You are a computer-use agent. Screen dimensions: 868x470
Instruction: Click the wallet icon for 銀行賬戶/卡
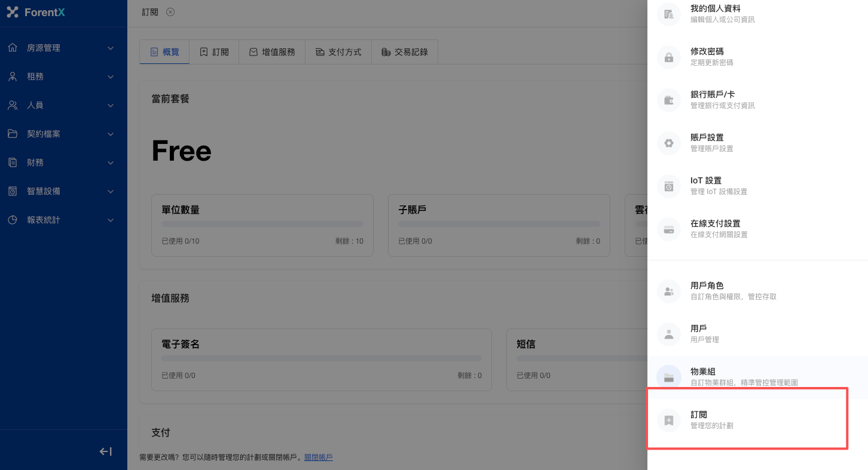pyautogui.click(x=669, y=100)
